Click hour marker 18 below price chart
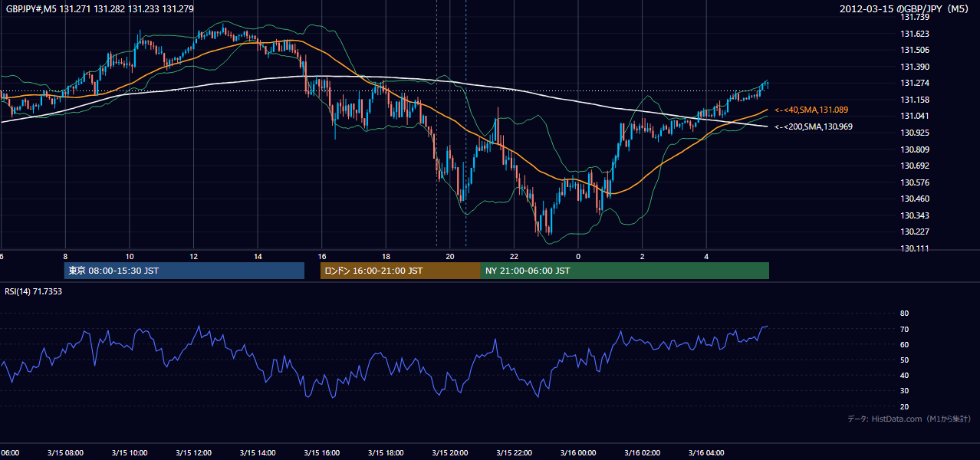The height and width of the screenshot is (460, 980). click(386, 257)
